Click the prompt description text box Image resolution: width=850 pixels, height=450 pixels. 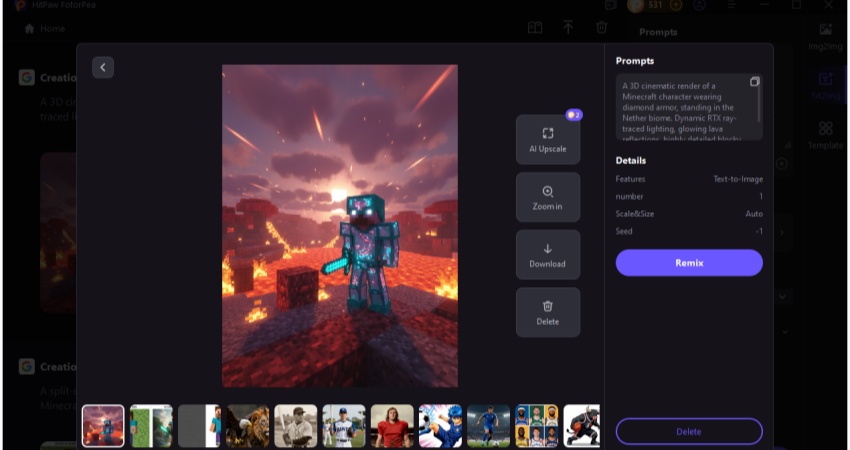coord(689,107)
